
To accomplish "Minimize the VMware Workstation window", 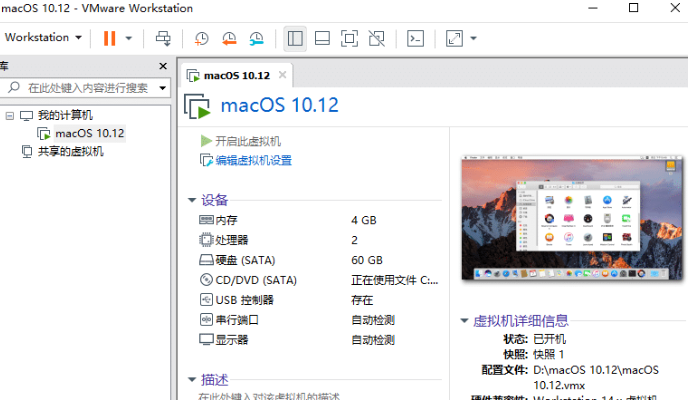I will [593, 8].
